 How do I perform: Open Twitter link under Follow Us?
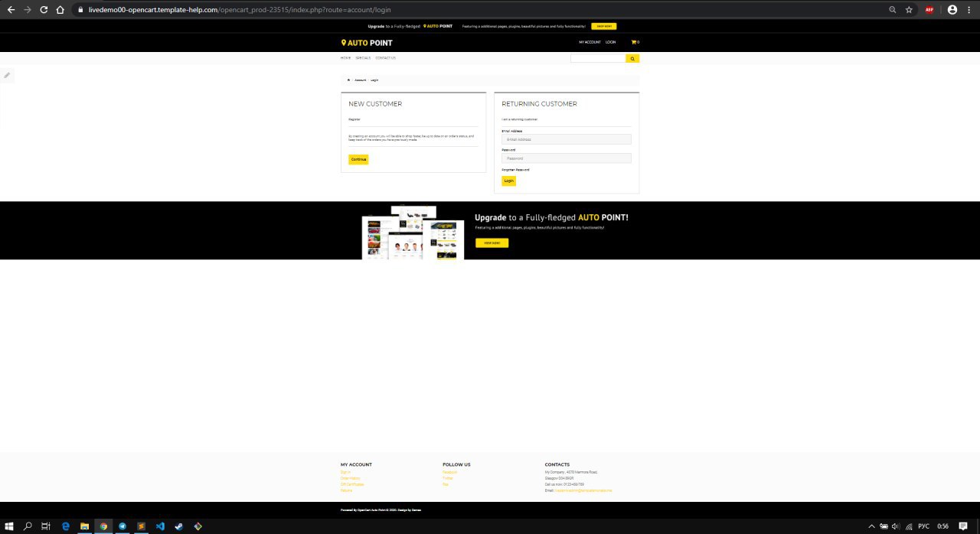coord(448,478)
